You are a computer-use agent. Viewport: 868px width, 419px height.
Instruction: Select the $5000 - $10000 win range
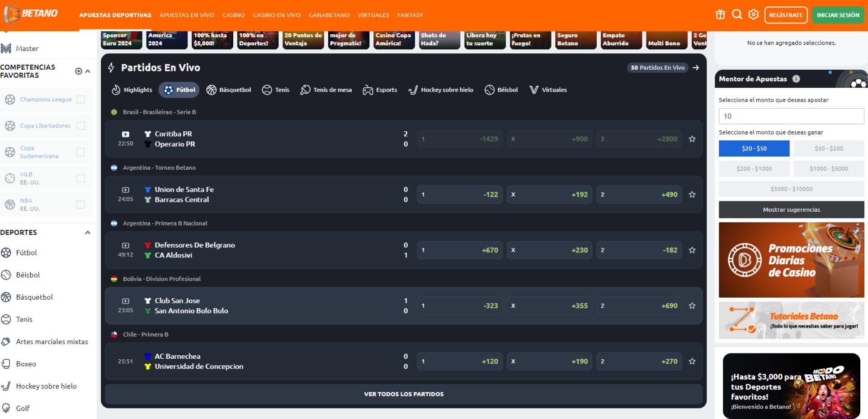coord(792,189)
